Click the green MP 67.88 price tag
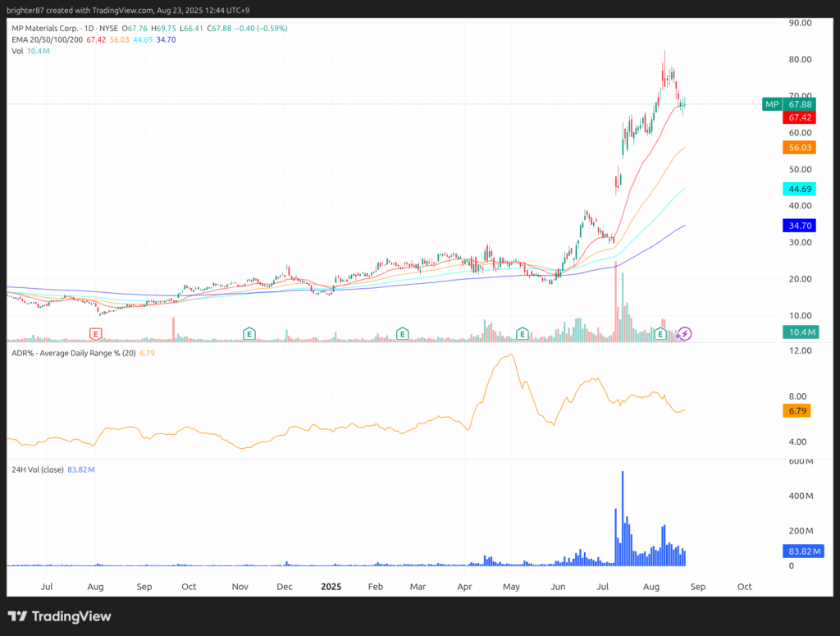Image resolution: width=840 pixels, height=636 pixels. click(x=789, y=104)
